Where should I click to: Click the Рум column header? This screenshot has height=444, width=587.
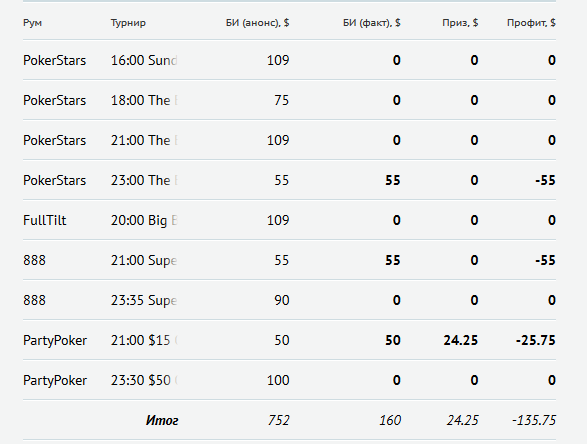click(x=33, y=23)
